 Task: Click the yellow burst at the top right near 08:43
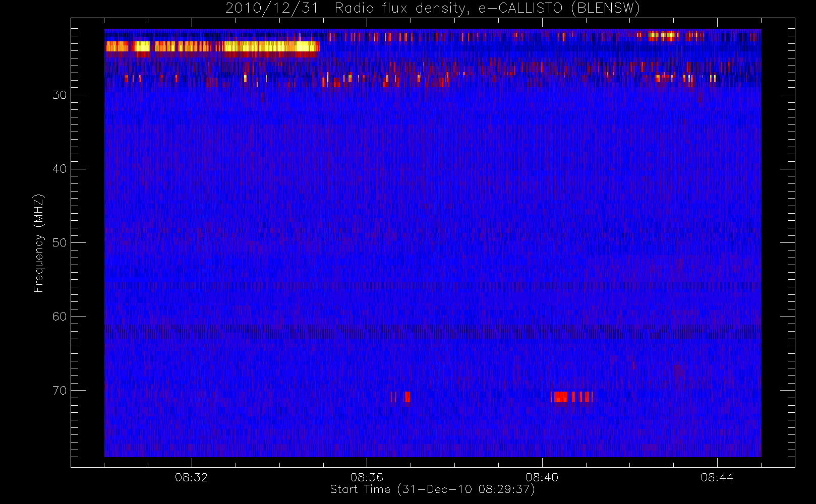coord(664,36)
